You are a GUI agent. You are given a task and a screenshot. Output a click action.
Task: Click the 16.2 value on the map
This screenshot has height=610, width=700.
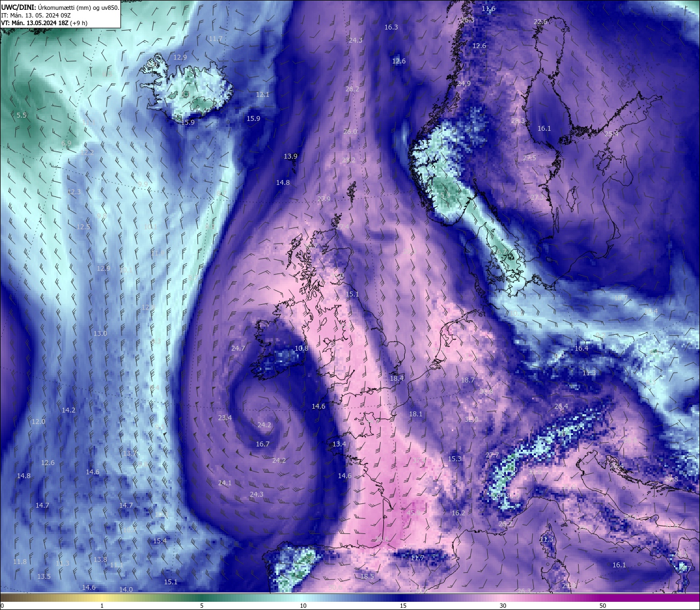tap(458, 513)
